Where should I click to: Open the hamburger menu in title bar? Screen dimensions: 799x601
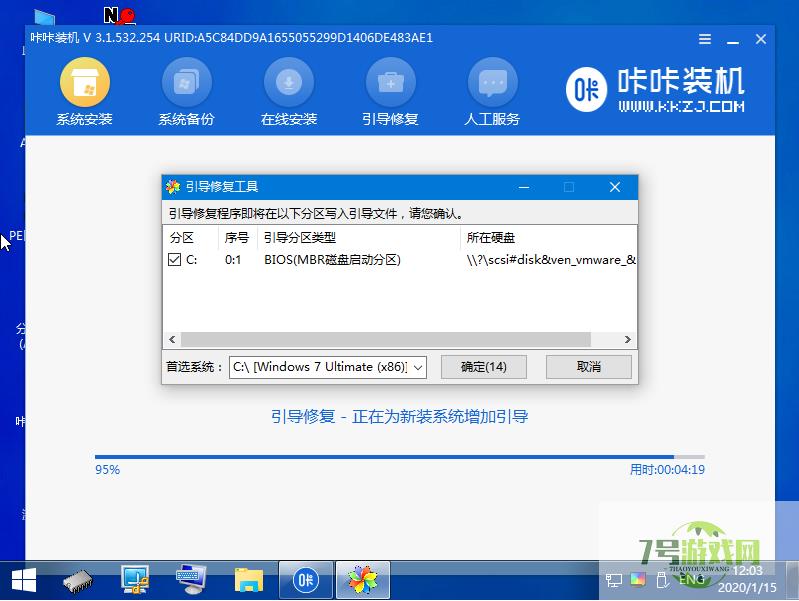coord(705,39)
